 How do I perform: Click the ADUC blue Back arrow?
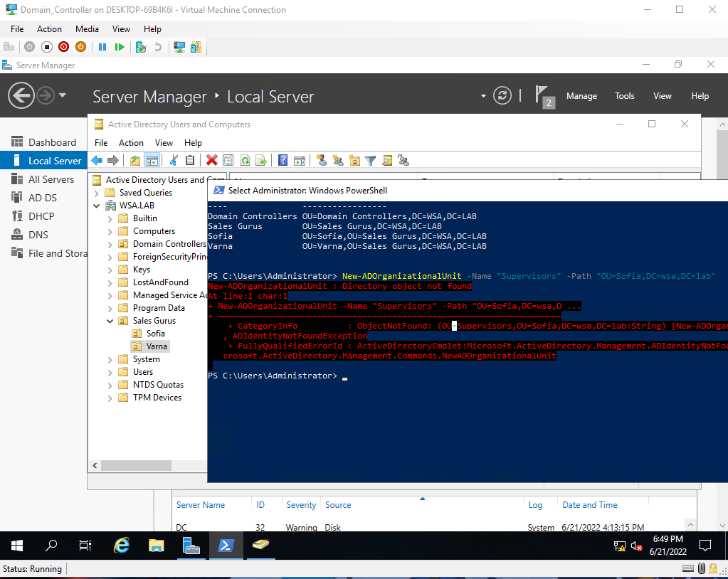(x=97, y=161)
